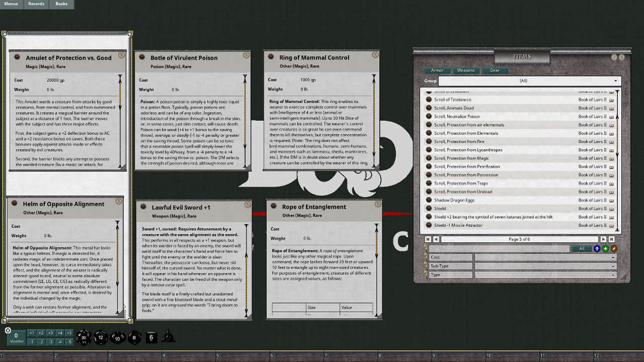This screenshot has height=362, width=644.
Task: Roll the white d6 die
Action: pos(150,338)
